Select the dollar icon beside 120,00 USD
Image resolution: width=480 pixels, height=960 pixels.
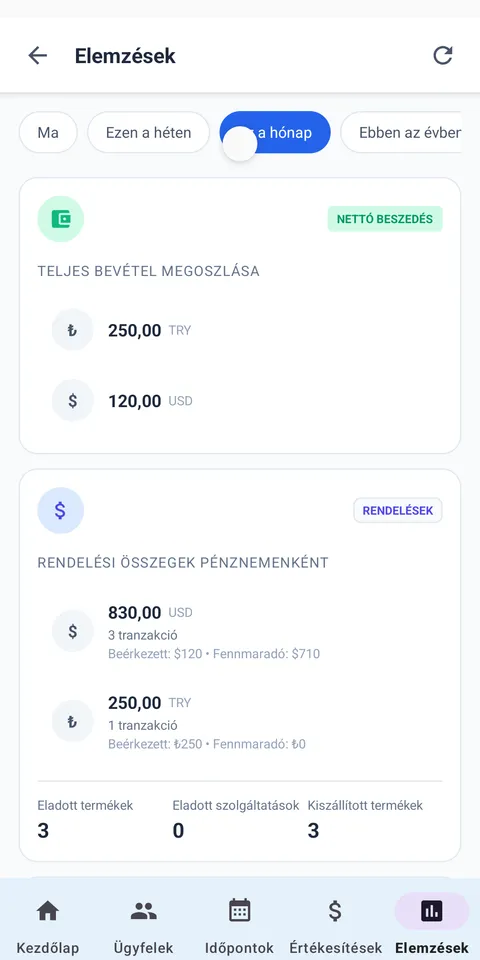pyautogui.click(x=72, y=400)
